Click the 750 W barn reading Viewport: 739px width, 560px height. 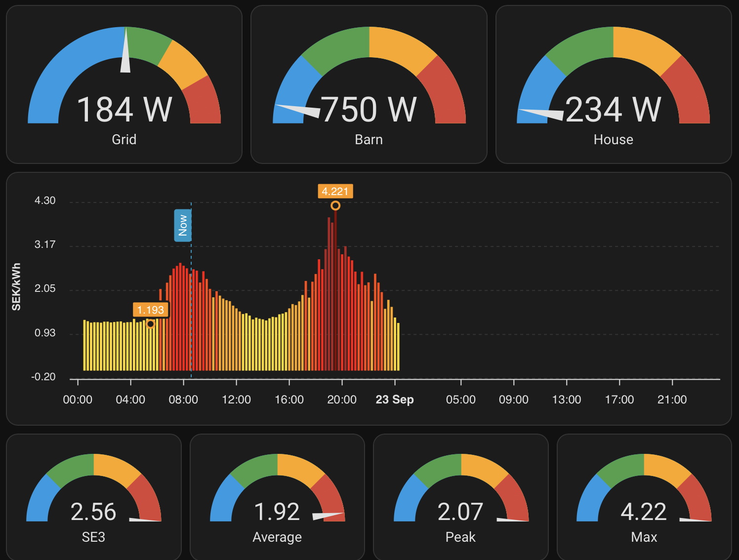pos(369,110)
